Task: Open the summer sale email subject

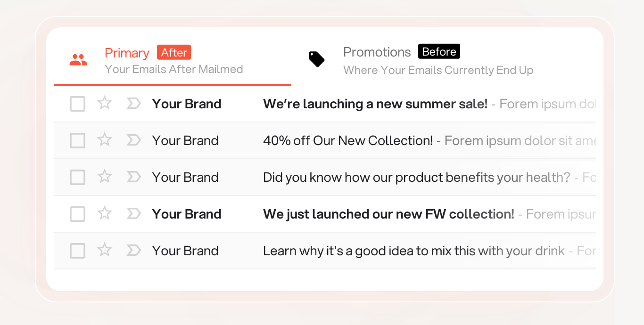Action: (x=375, y=104)
